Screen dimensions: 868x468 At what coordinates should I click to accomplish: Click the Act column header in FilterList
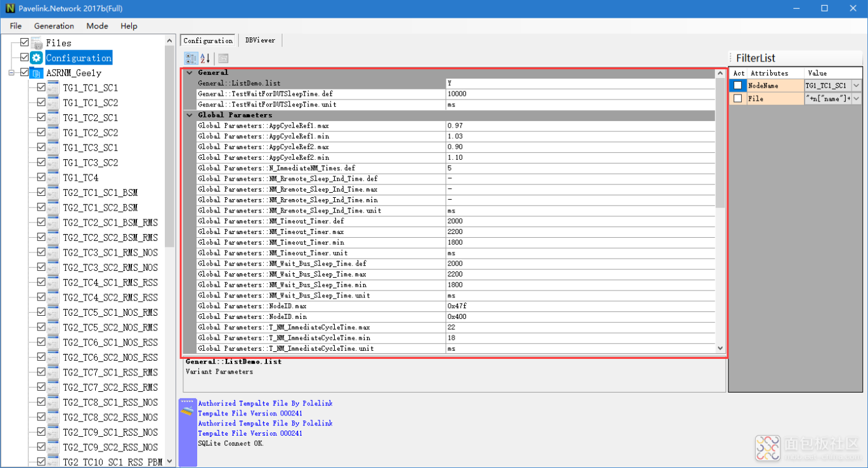pyautogui.click(x=739, y=73)
